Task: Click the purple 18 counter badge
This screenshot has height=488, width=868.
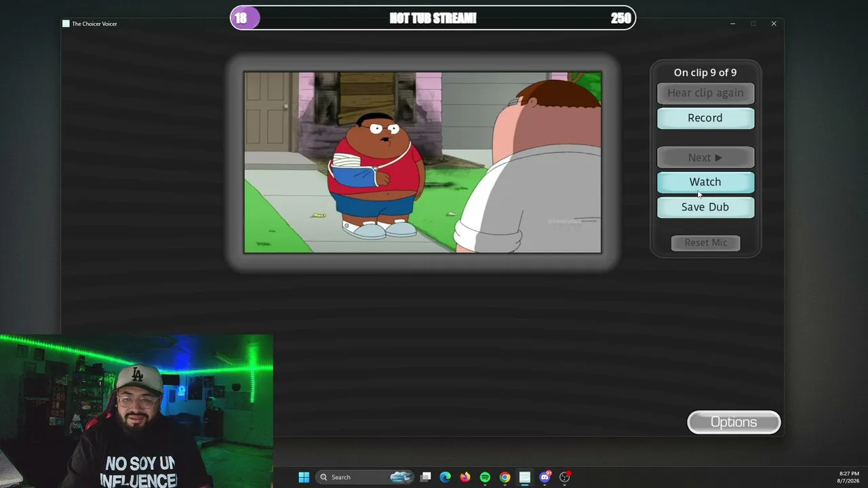Action: point(245,18)
